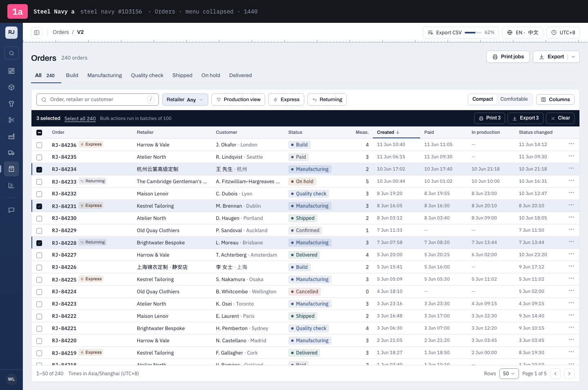Open the chat messages icon in sidebar
Viewport: 588px width, 390px height.
11,210
